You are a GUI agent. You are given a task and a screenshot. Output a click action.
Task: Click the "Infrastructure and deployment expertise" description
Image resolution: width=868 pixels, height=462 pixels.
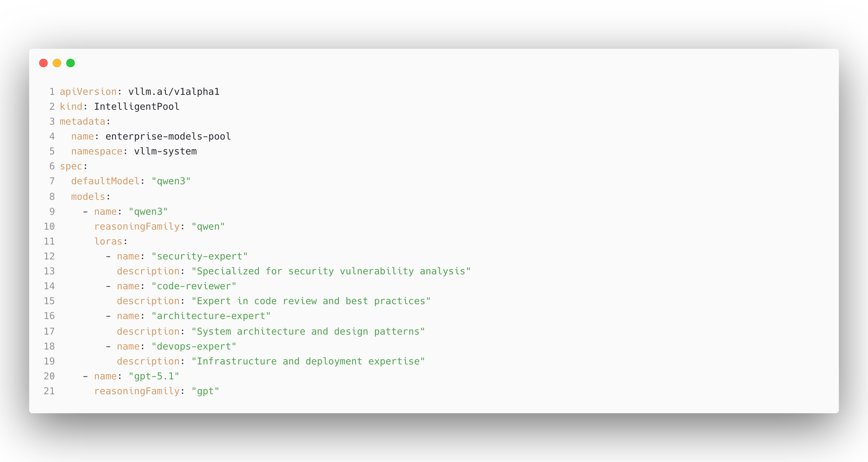(308, 361)
